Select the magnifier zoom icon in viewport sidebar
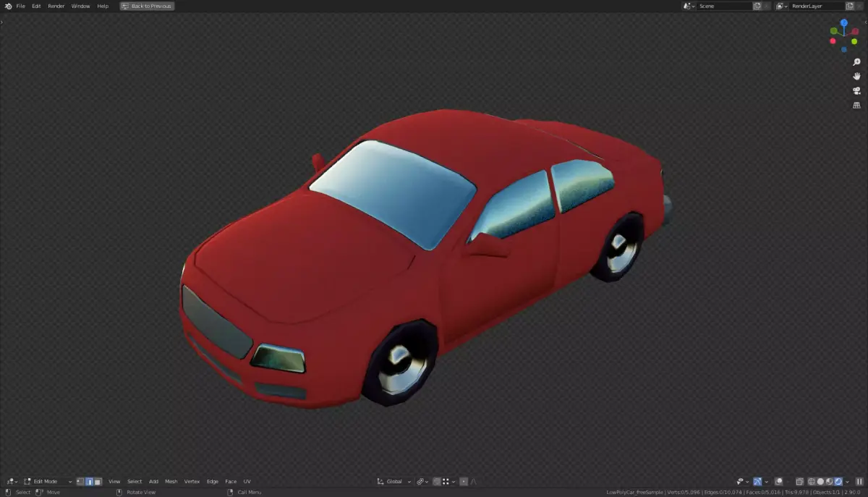This screenshot has width=868, height=497. [856, 61]
